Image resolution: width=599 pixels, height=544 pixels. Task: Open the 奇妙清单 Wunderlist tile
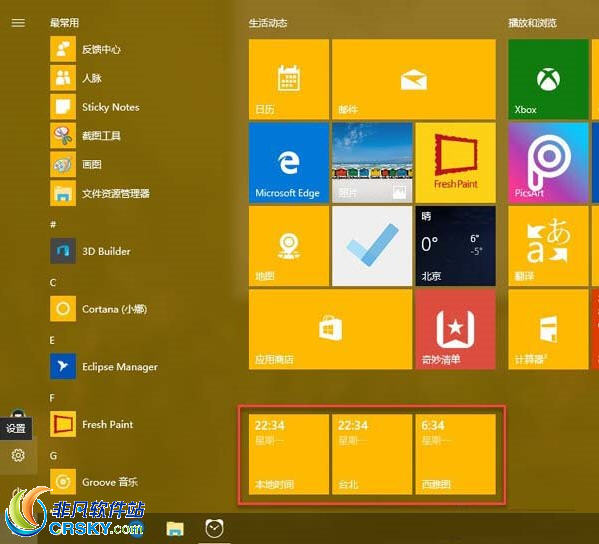455,329
